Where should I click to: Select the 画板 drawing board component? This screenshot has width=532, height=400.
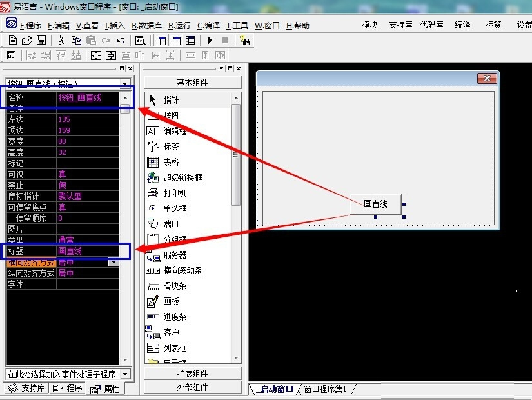(171, 301)
